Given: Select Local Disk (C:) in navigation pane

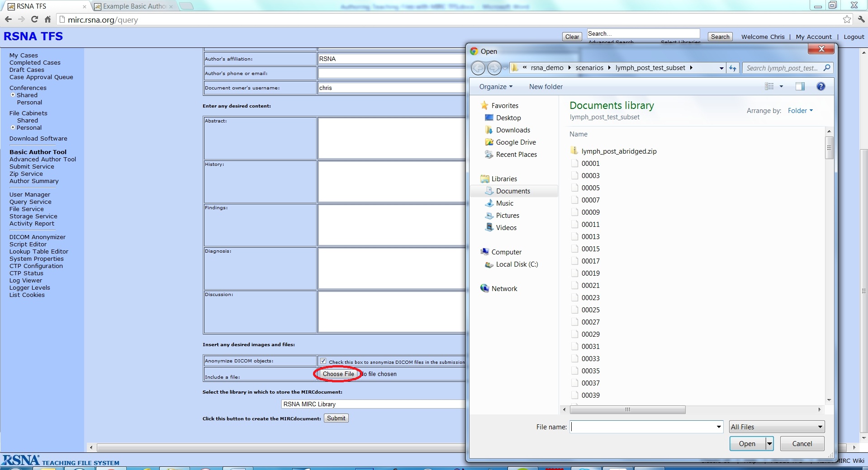Looking at the screenshot, I should [x=517, y=264].
